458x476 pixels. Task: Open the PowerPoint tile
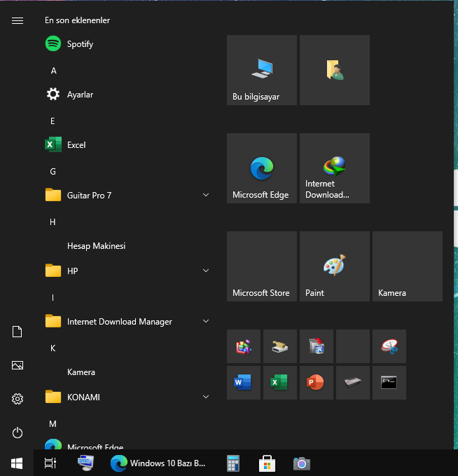(x=316, y=382)
